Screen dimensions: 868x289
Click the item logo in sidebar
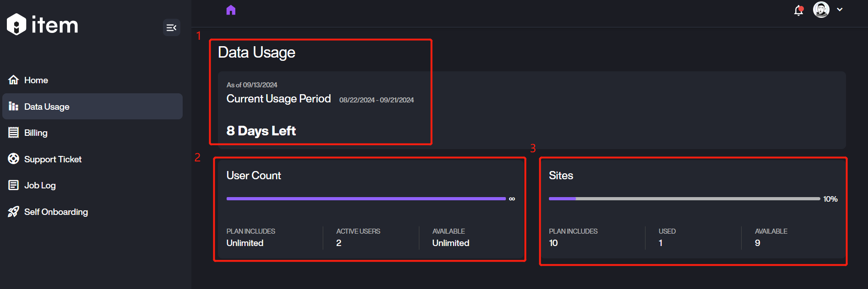point(43,25)
